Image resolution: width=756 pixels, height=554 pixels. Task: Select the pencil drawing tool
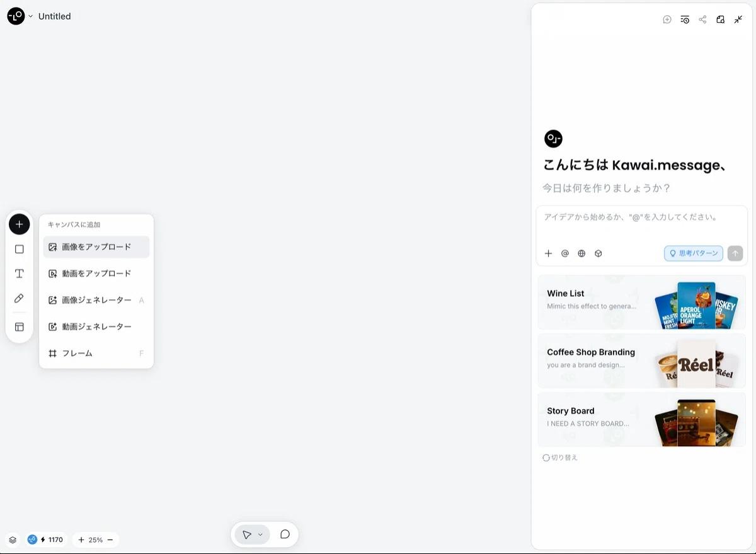pyautogui.click(x=20, y=298)
